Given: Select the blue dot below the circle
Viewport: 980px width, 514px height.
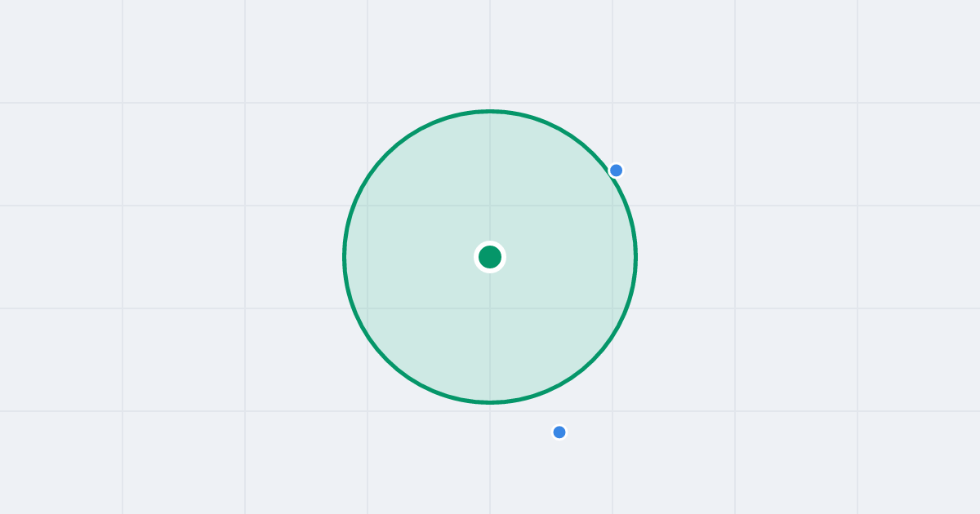Looking at the screenshot, I should pyautogui.click(x=559, y=432).
